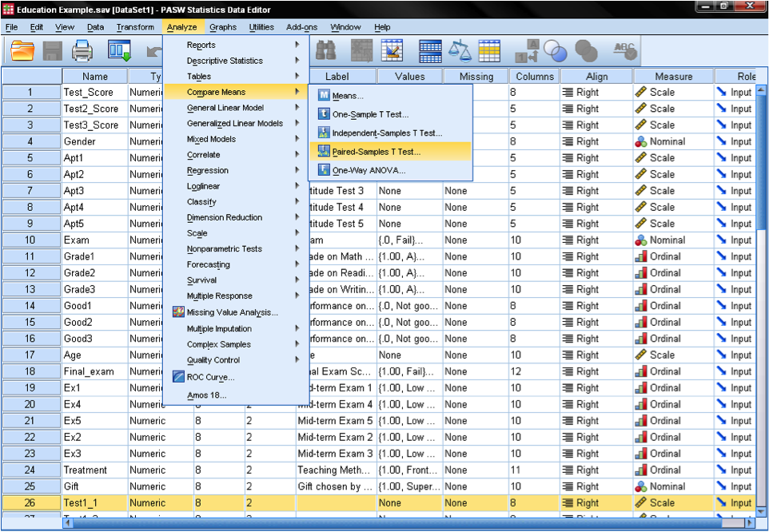Select Paired-Samples T Test menu entry

(376, 151)
